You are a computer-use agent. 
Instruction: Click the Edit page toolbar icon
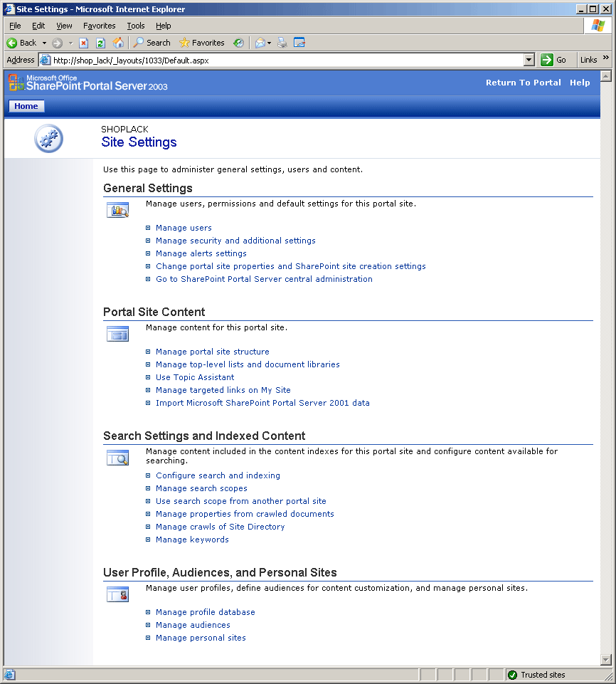299,43
